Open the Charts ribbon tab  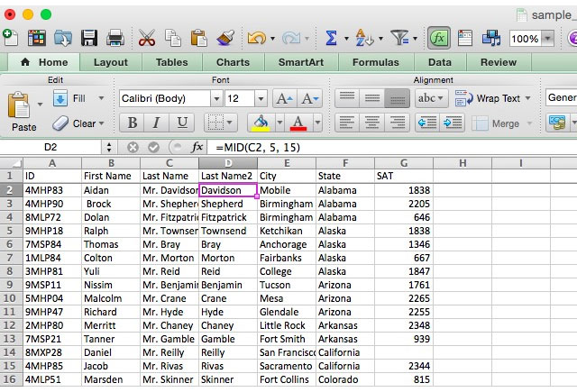click(233, 62)
